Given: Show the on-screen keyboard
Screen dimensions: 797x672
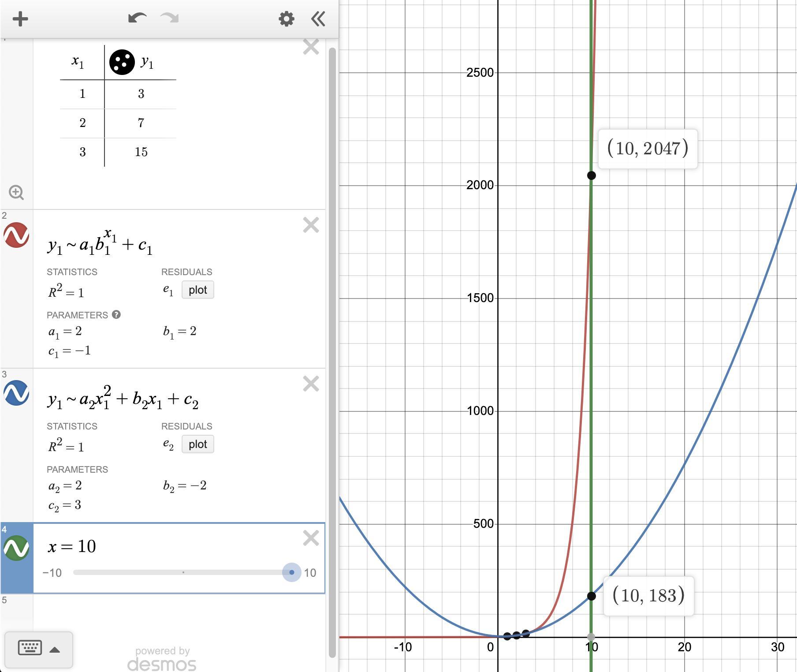Looking at the screenshot, I should click(30, 648).
